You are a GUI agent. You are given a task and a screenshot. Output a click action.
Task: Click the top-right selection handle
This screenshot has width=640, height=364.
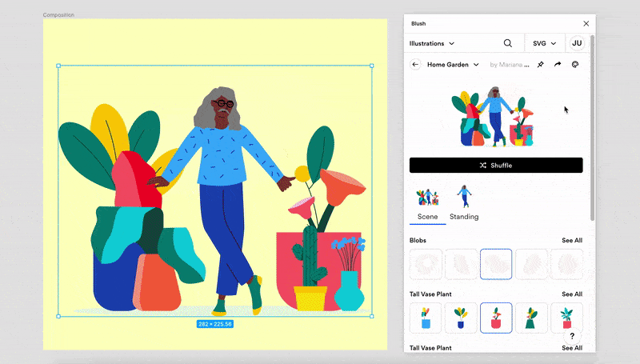[x=371, y=66]
